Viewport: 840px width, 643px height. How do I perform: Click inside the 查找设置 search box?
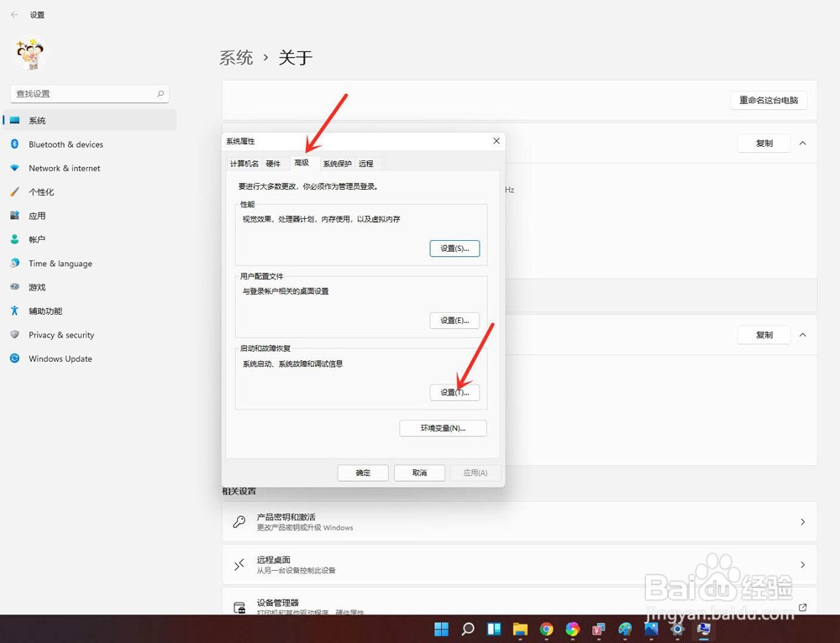(88, 93)
